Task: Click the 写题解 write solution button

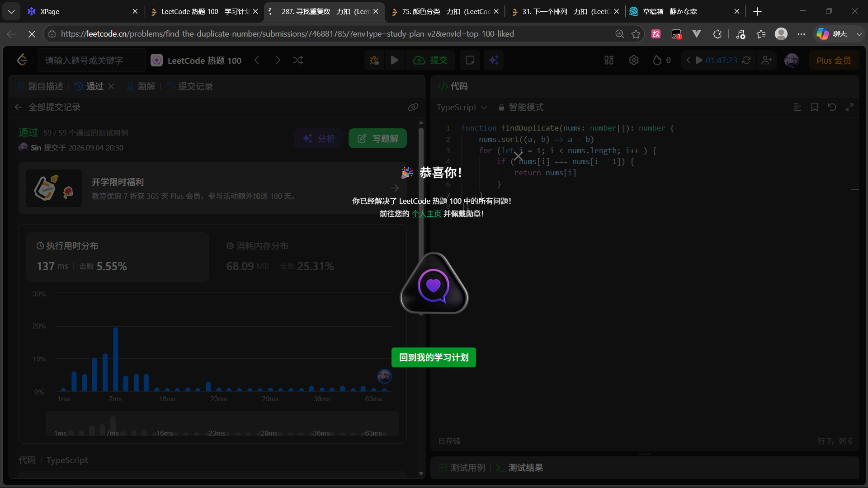Action: point(377,138)
